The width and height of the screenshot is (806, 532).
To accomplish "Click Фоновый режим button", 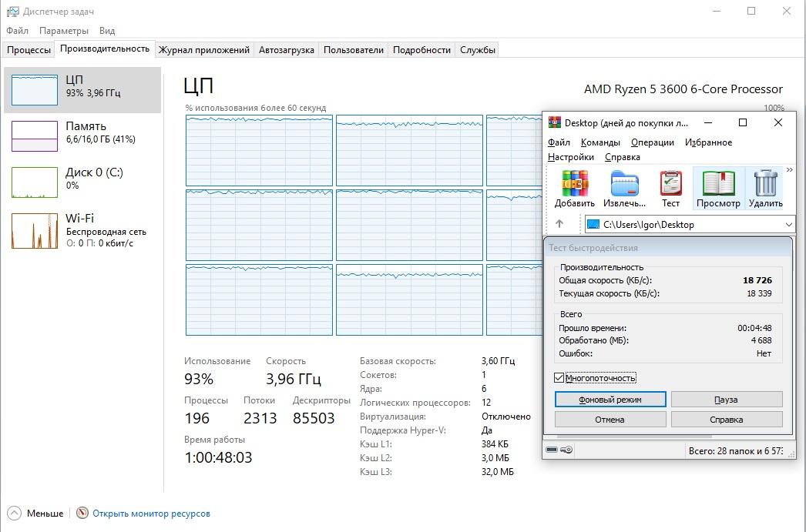I will point(610,399).
